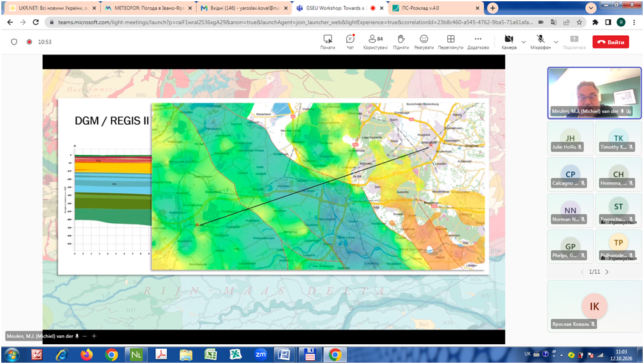
Task: Raise hand using the hand icon
Action: 401,42
